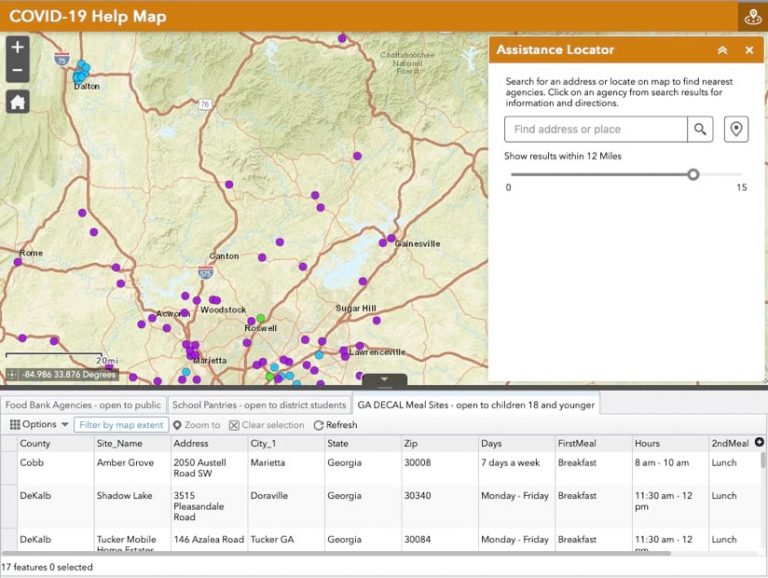Viewport: 768px width, 578px height.
Task: Click the Site_Name column header
Action: pyautogui.click(x=132, y=443)
